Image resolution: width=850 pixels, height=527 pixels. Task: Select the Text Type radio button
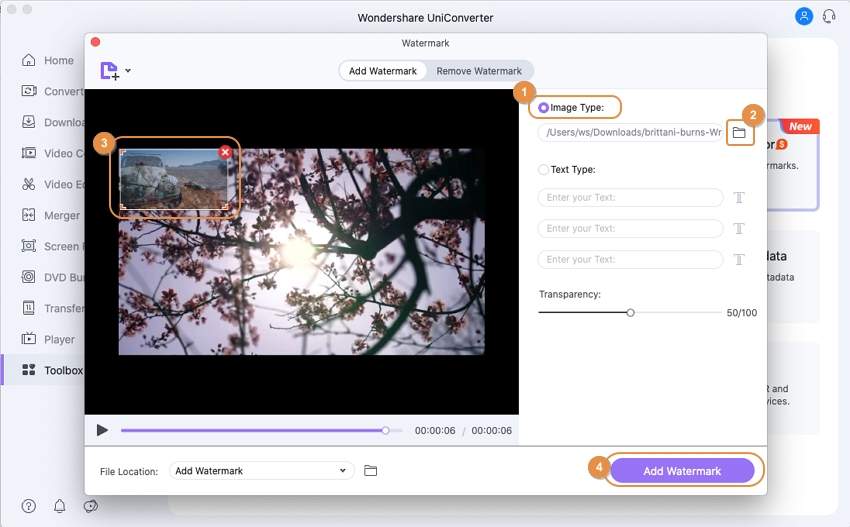(544, 170)
